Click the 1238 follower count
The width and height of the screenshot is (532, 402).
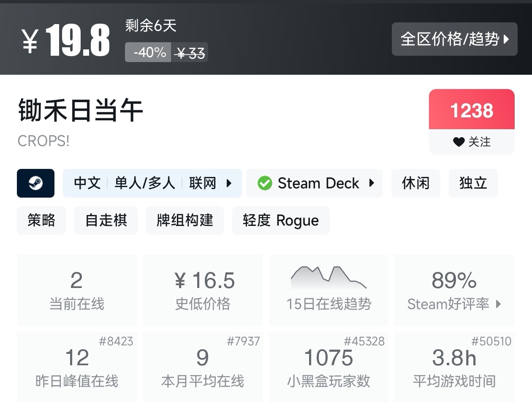click(x=471, y=110)
